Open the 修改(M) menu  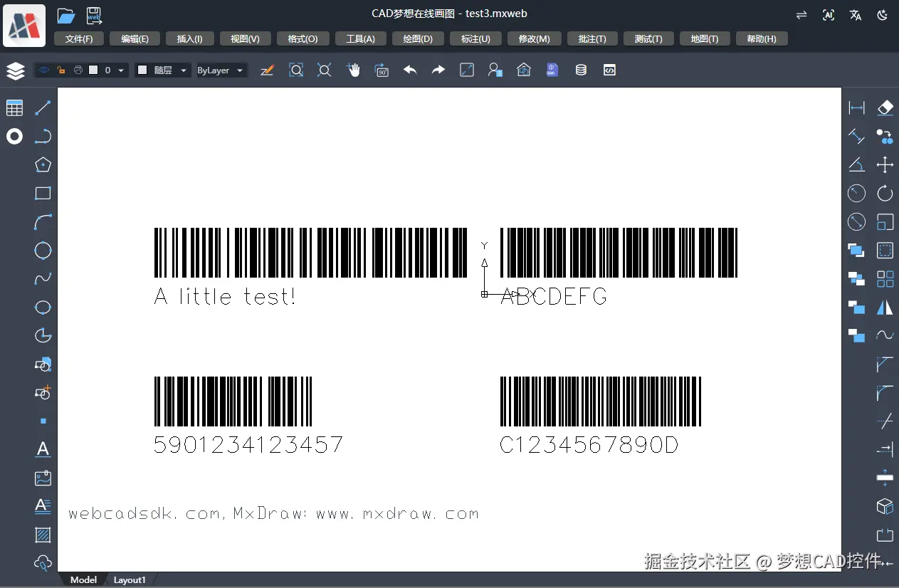[534, 39]
